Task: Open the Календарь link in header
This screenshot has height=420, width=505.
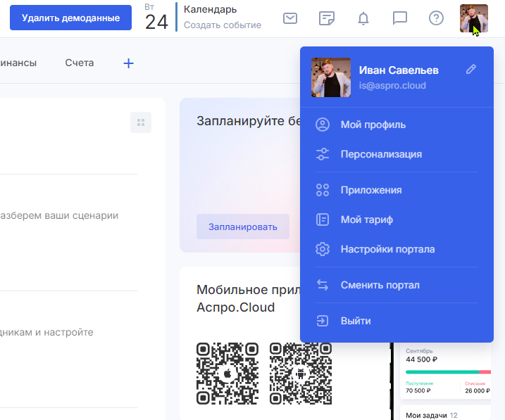Action: click(x=210, y=10)
